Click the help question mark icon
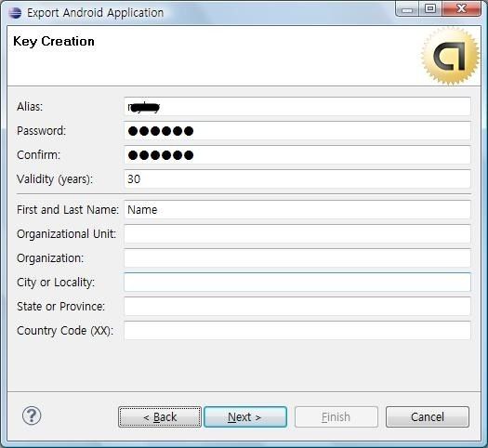Screen dimensions: 488x448 click(x=32, y=415)
